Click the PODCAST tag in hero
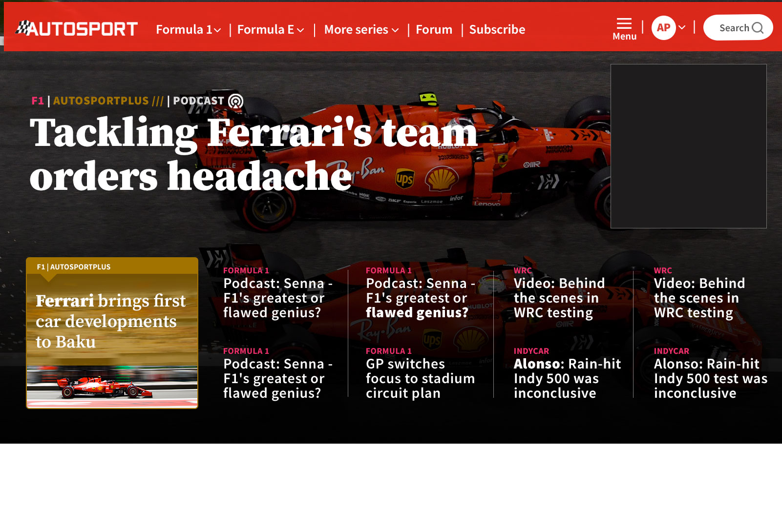This screenshot has height=532, width=782. click(198, 101)
